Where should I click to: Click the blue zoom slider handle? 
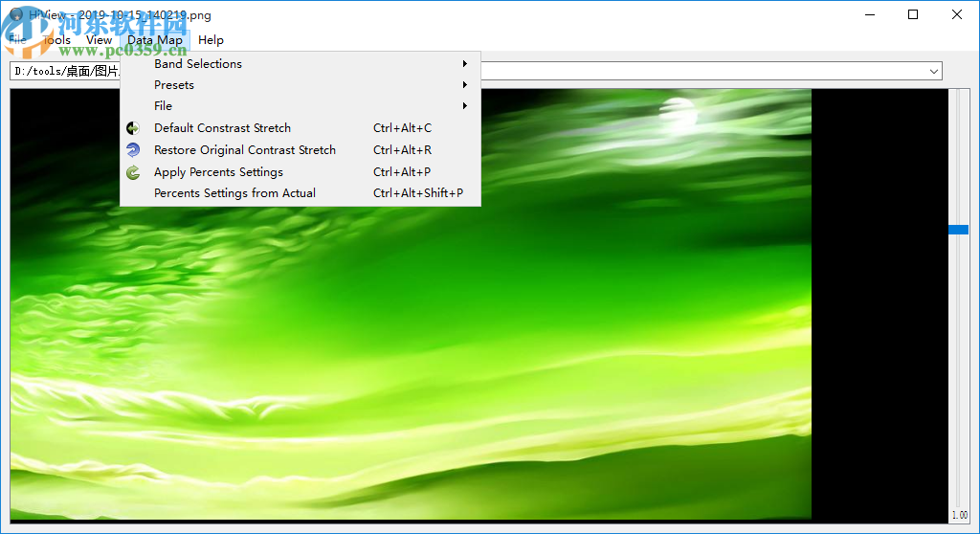(x=958, y=230)
